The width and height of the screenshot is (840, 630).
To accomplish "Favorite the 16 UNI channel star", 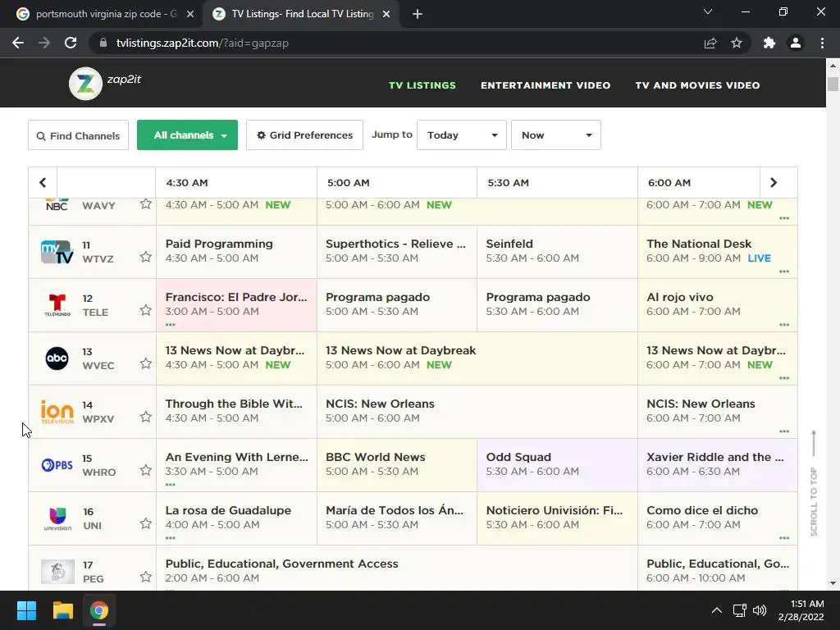I will [146, 523].
